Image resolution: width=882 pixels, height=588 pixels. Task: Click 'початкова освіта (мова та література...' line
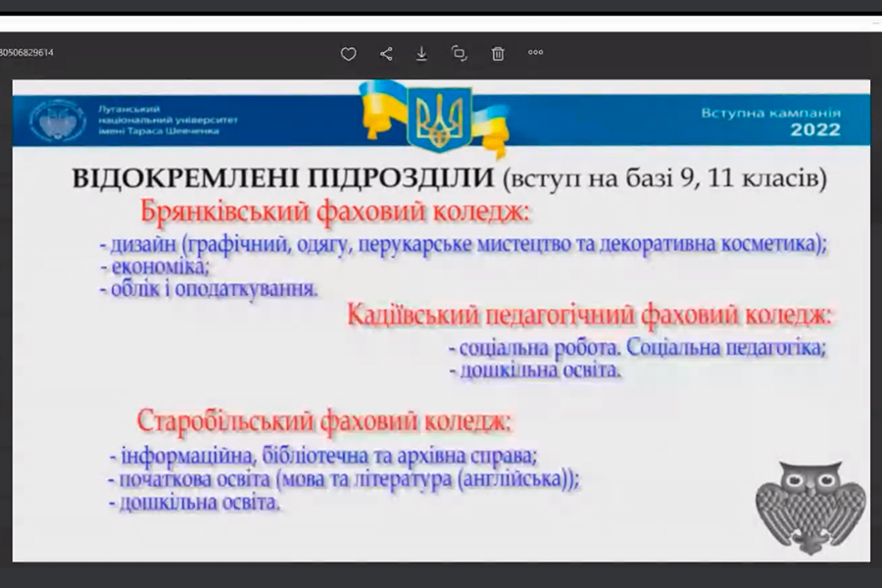click(x=343, y=479)
